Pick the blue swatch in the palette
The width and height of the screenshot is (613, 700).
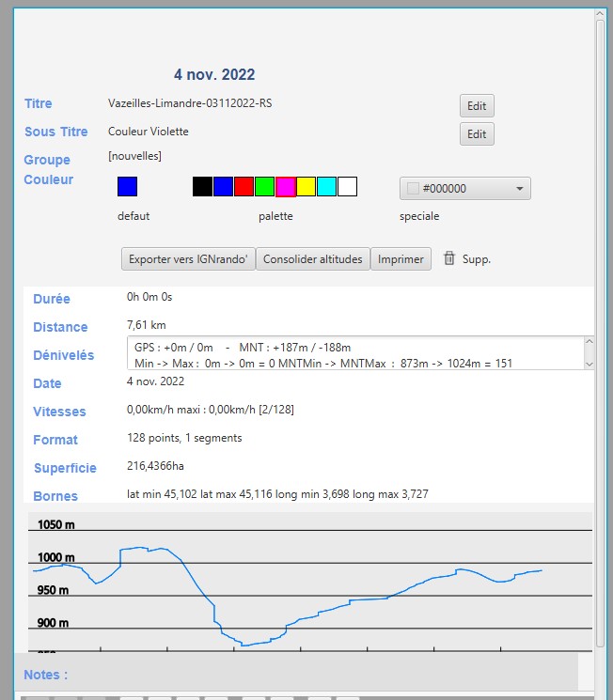click(223, 186)
